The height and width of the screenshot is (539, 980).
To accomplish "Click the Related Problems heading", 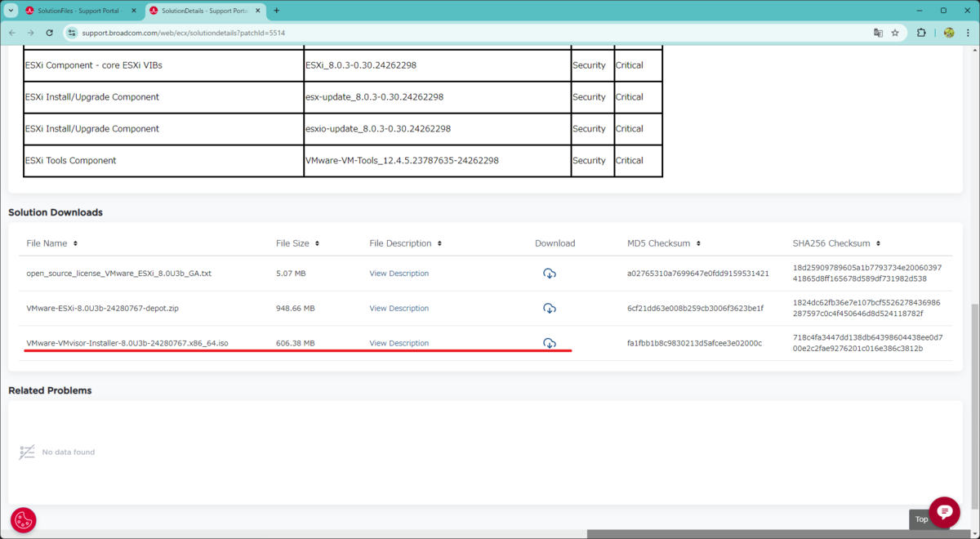I will coord(50,390).
